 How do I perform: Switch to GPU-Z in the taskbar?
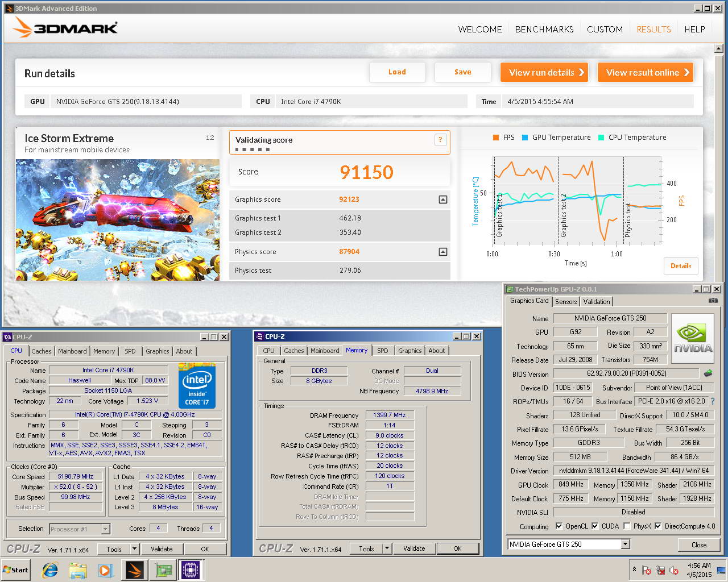click(x=163, y=569)
